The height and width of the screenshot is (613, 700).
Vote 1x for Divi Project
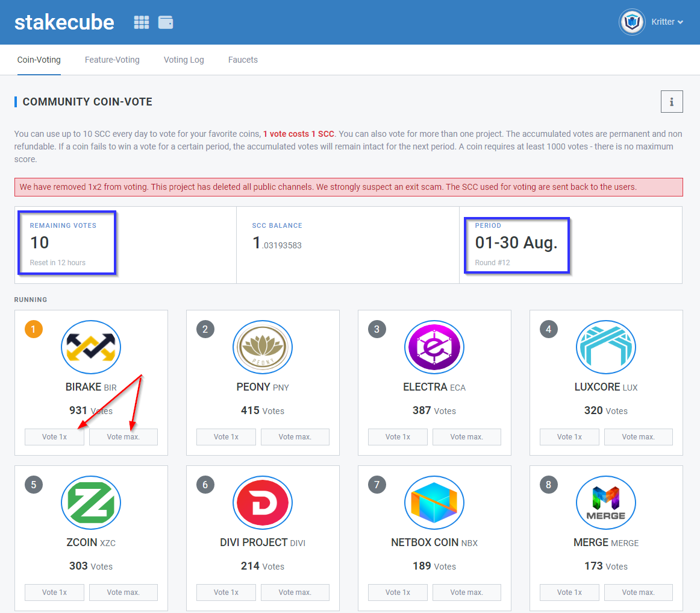click(226, 593)
